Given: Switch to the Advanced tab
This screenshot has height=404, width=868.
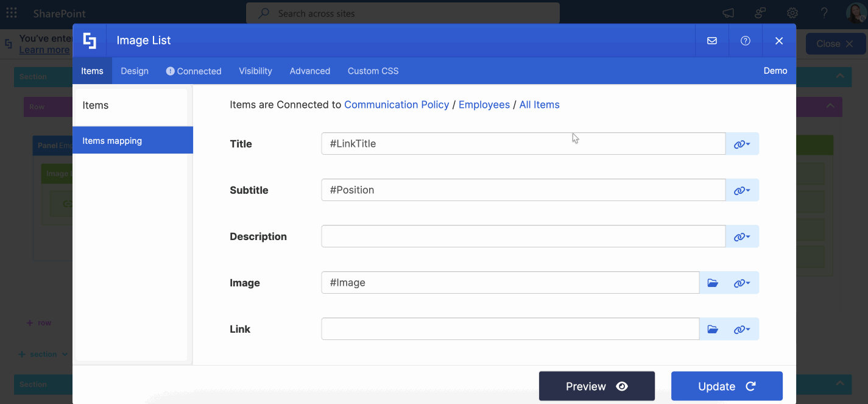Looking at the screenshot, I should 310,71.
